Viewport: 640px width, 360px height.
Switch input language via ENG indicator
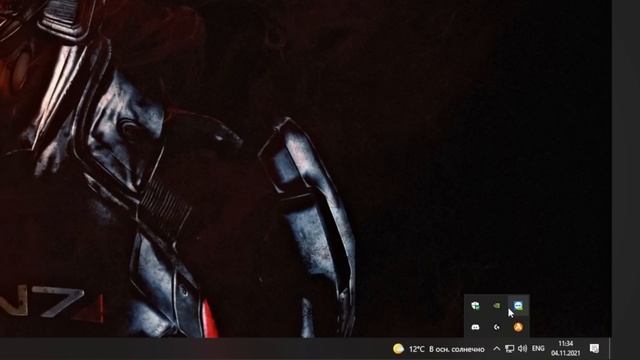[x=538, y=349]
